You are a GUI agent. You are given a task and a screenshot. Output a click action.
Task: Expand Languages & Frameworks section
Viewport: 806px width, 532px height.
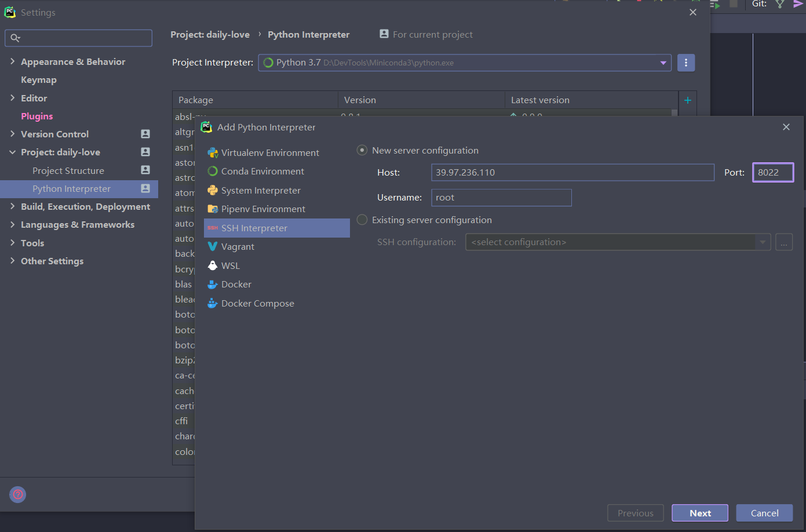click(x=12, y=224)
